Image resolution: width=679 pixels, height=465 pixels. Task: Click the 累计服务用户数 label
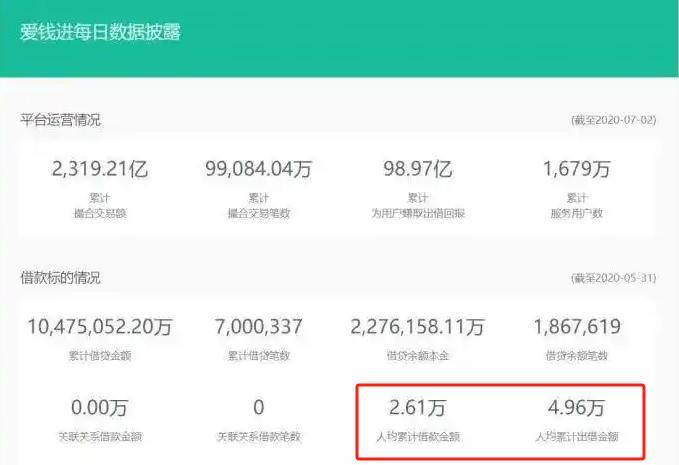point(577,206)
